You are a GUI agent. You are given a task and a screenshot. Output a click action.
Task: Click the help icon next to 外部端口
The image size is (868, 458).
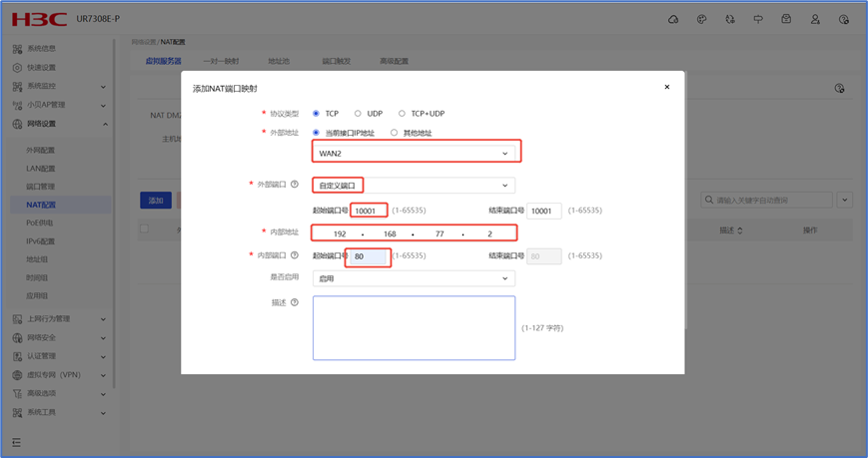[x=295, y=185]
